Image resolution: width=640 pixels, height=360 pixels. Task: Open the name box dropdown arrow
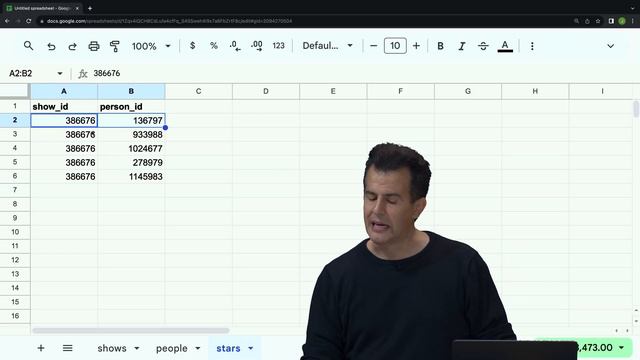(60, 73)
